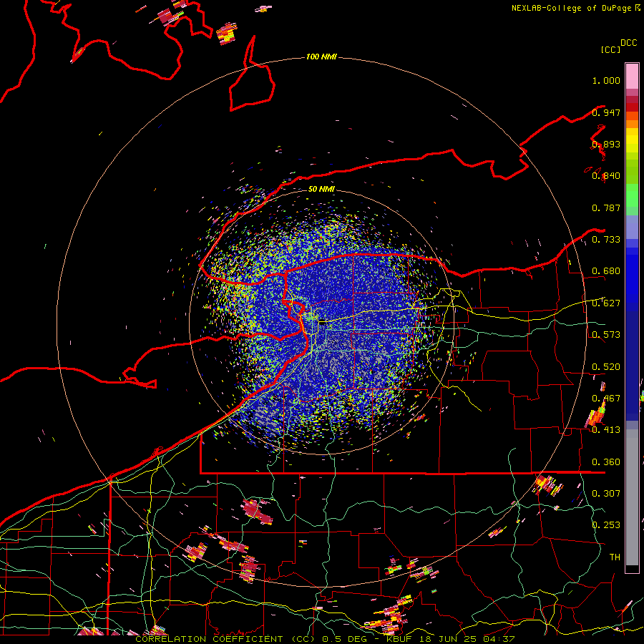
Task: Click the TH label on the scale
Action: coord(615,557)
